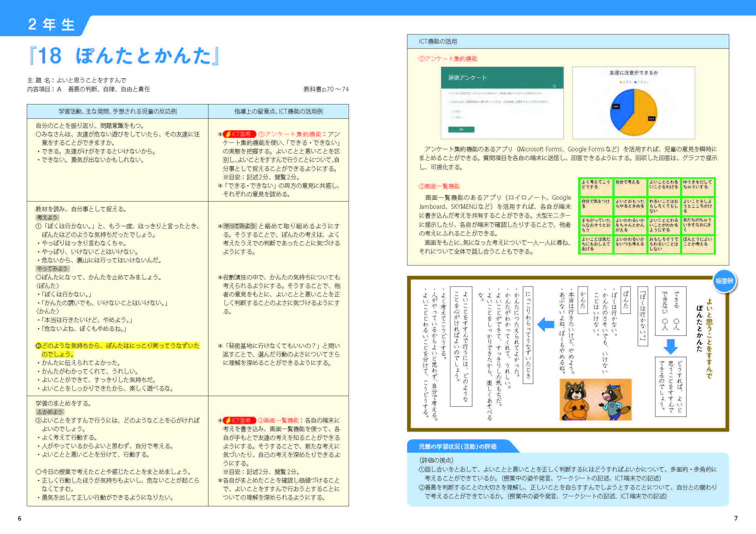This screenshot has height=534, width=756.
Task: Click the line 自分のことを振り返り、問題意識をもつ。
Action: [x=90, y=126]
